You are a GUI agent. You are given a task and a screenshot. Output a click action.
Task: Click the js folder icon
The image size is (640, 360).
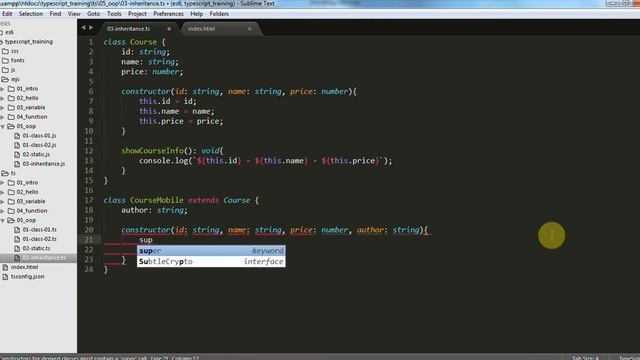point(5,70)
